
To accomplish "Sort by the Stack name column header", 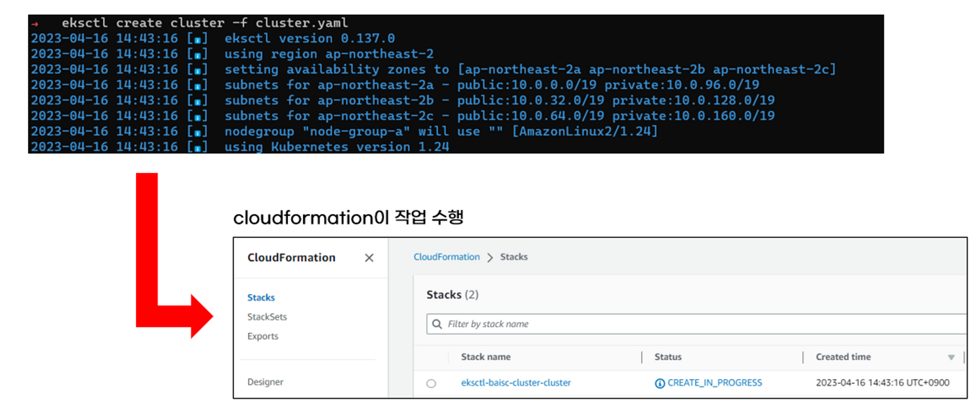I will coord(486,357).
